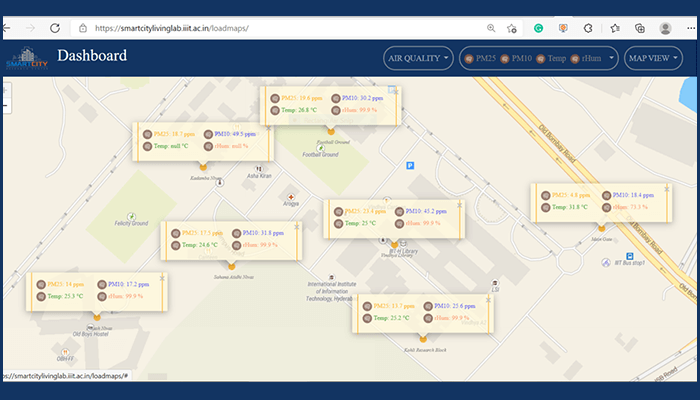Close the popup showing Temp: 31.8 °C
Viewport: 700px width, 400px height.
667,189
